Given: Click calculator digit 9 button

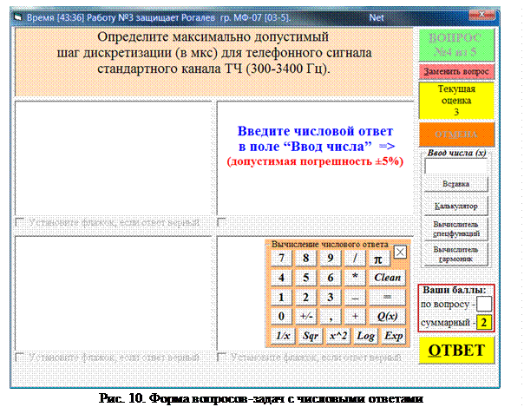Looking at the screenshot, I should click(x=331, y=258).
